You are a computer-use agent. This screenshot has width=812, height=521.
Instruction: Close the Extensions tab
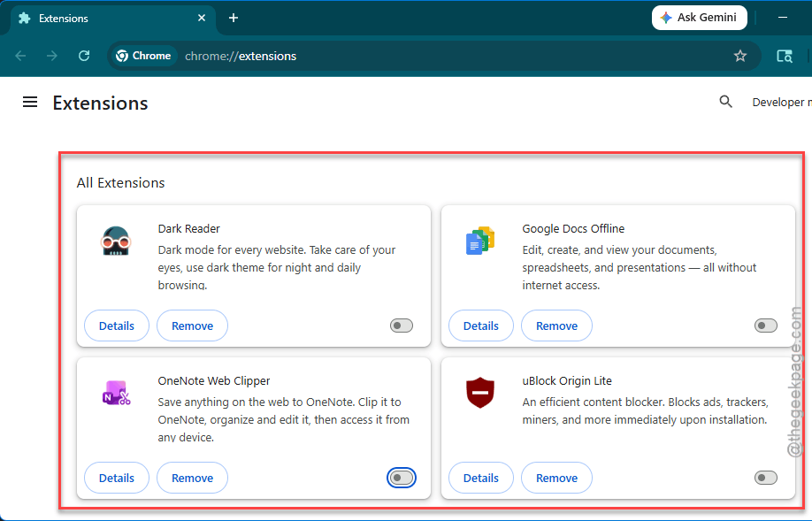click(202, 18)
